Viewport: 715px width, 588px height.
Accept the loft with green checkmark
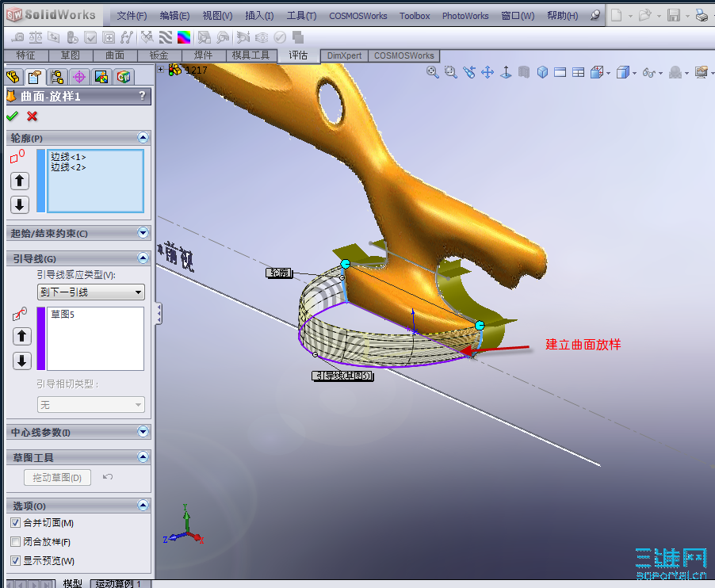pyautogui.click(x=13, y=116)
